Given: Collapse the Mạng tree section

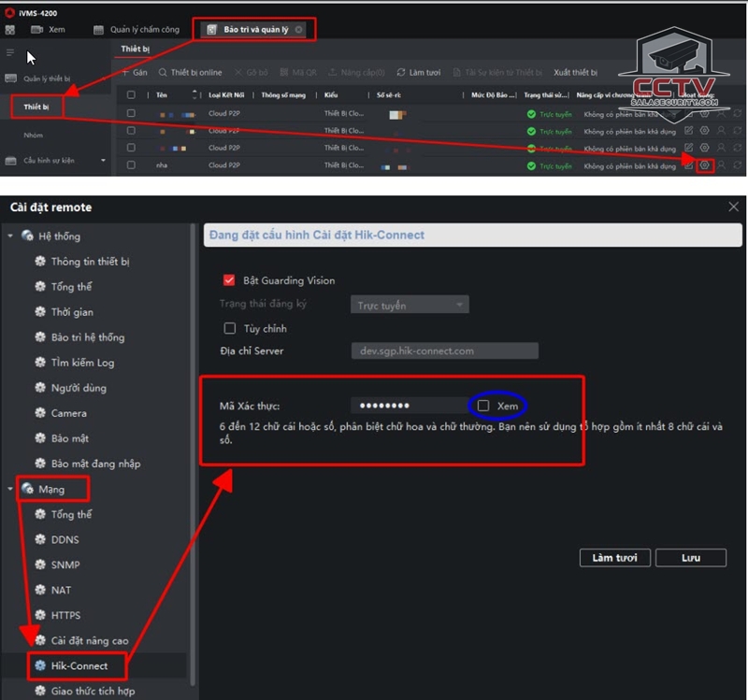Looking at the screenshot, I should point(10,489).
